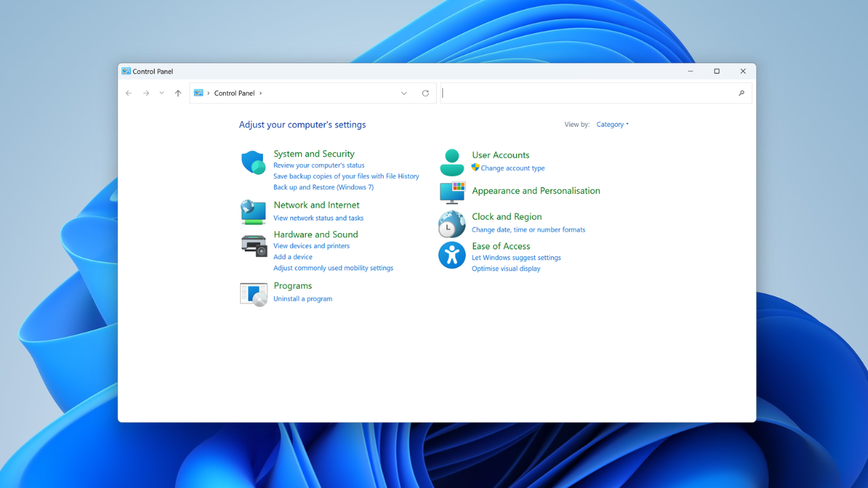Open the Programs heading link
The height and width of the screenshot is (488, 868).
293,286
